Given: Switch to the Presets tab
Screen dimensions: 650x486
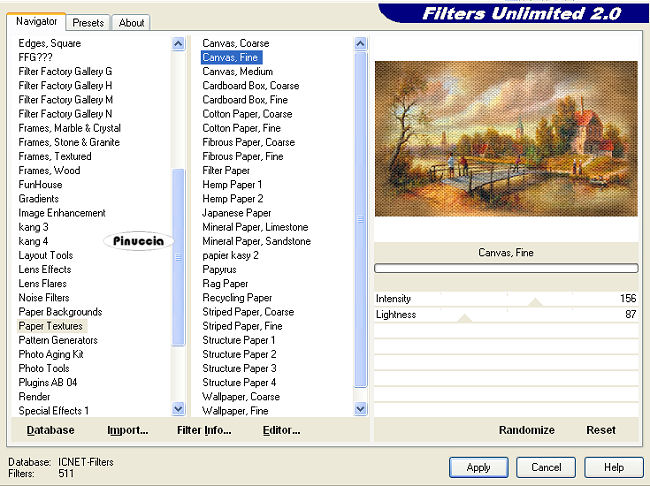Looking at the screenshot, I should click(88, 22).
